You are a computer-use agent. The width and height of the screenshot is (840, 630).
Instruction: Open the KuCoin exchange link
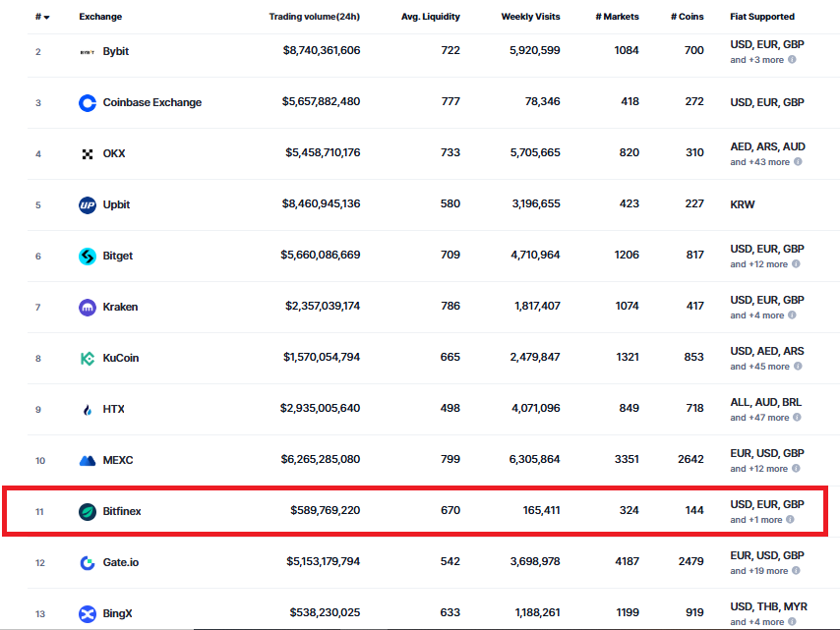(x=121, y=358)
